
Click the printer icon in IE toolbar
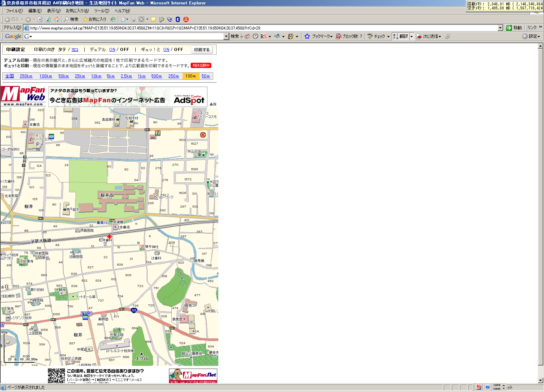click(133, 19)
